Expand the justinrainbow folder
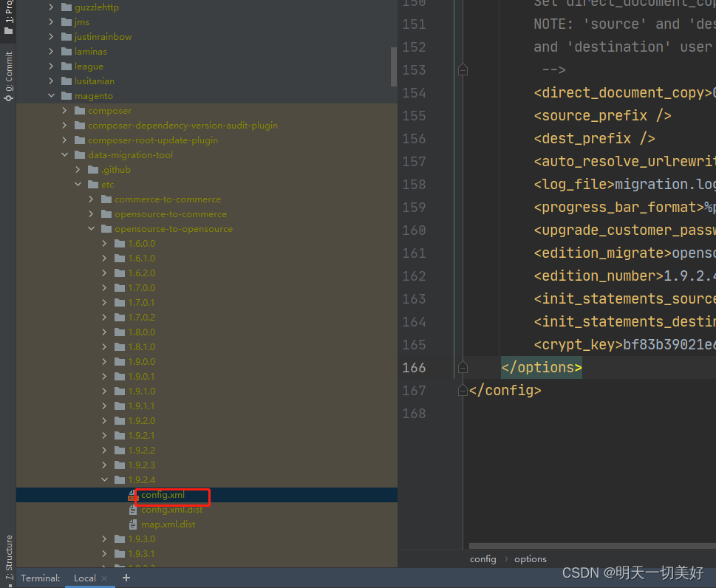 click(51, 36)
